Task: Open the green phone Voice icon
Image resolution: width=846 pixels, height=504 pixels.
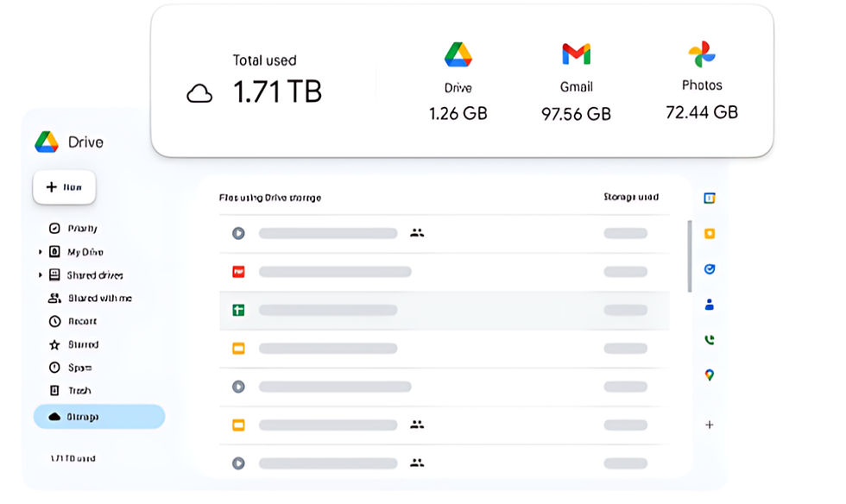Action: click(709, 340)
